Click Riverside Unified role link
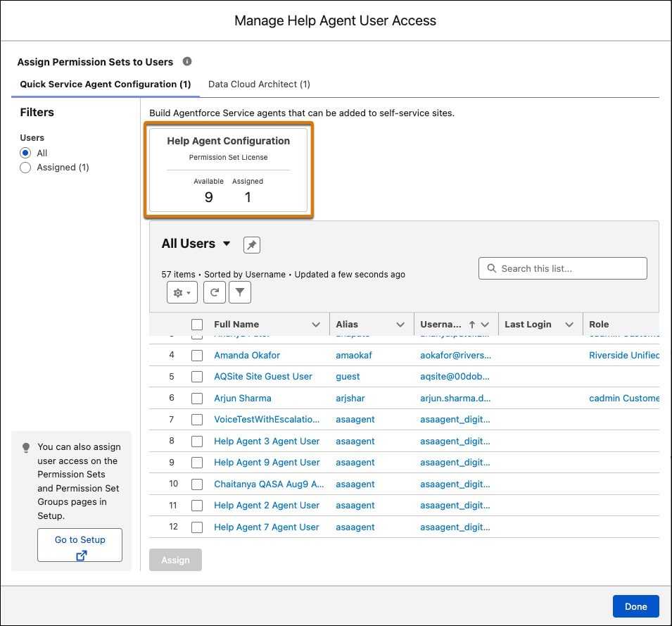 (x=624, y=355)
